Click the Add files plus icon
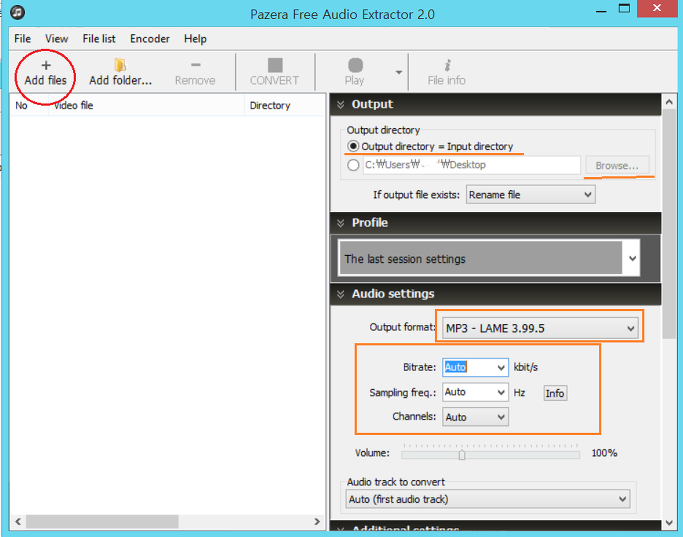This screenshot has width=683, height=537. pyautogui.click(x=46, y=65)
